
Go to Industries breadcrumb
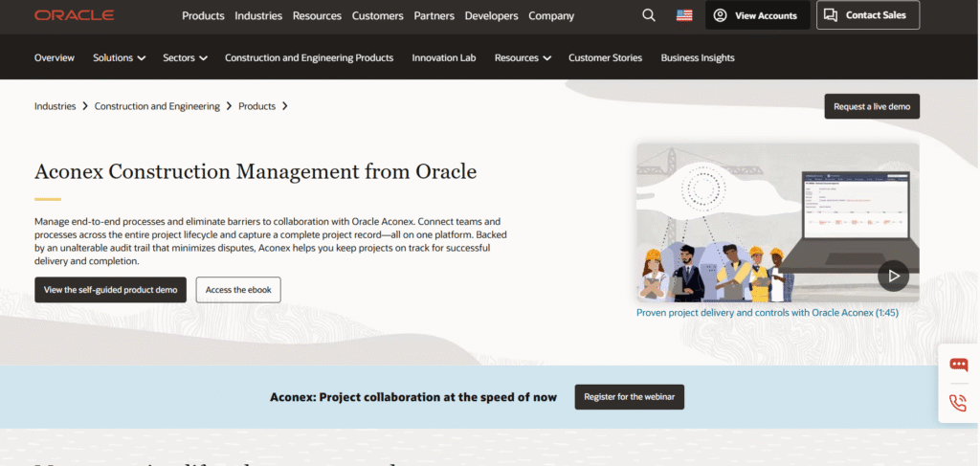click(x=55, y=106)
